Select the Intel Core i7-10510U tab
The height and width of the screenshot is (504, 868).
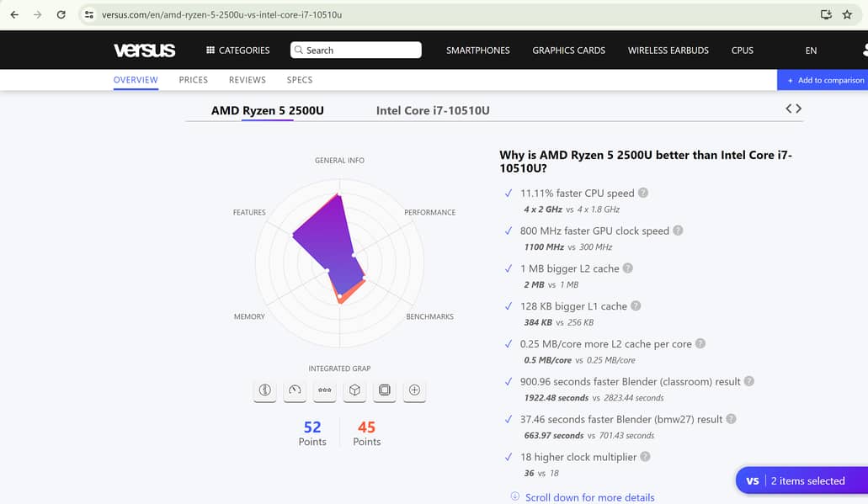click(x=433, y=110)
